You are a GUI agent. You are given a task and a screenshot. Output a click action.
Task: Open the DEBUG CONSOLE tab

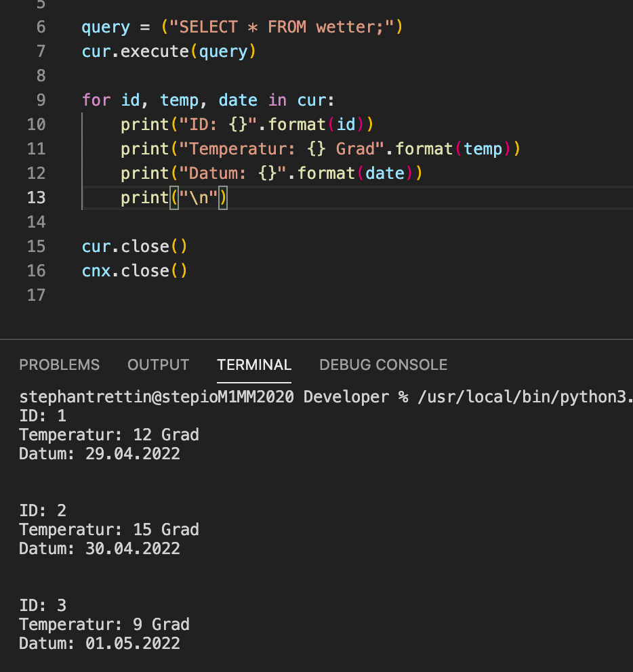383,364
